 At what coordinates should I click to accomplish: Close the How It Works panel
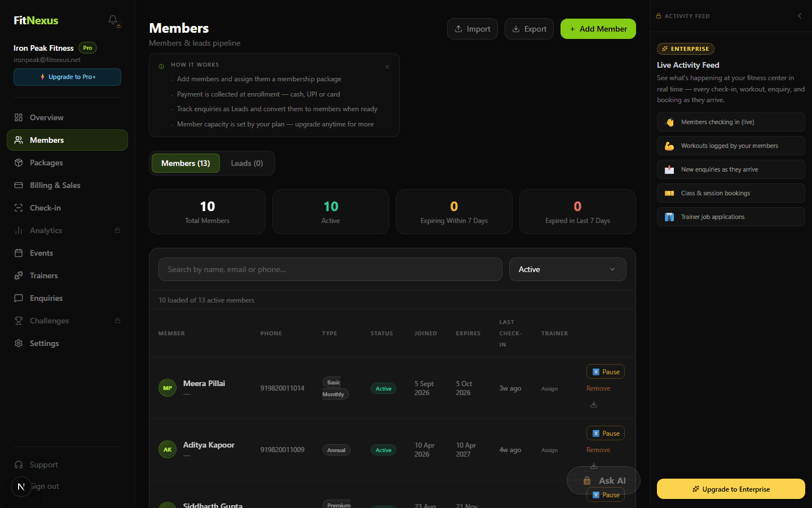tap(387, 67)
